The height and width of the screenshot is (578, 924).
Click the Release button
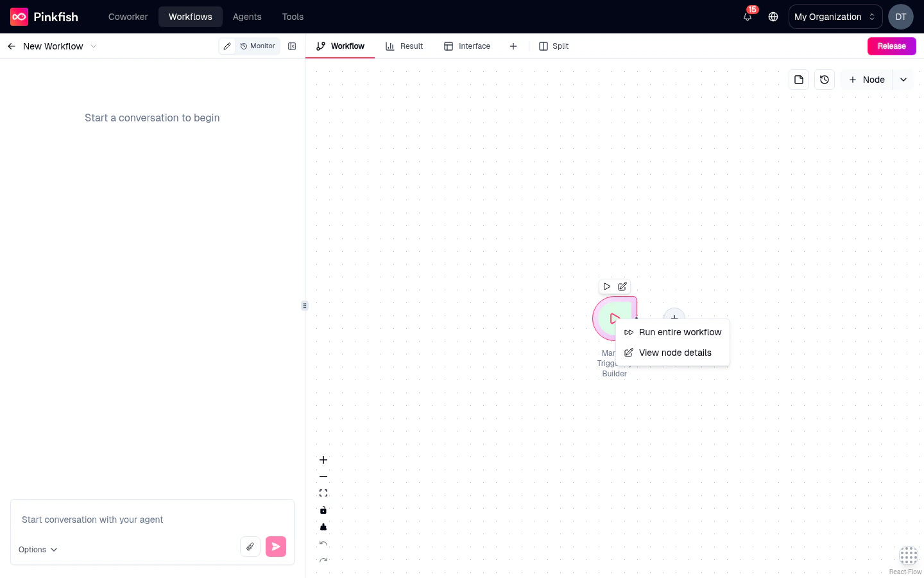pos(891,46)
